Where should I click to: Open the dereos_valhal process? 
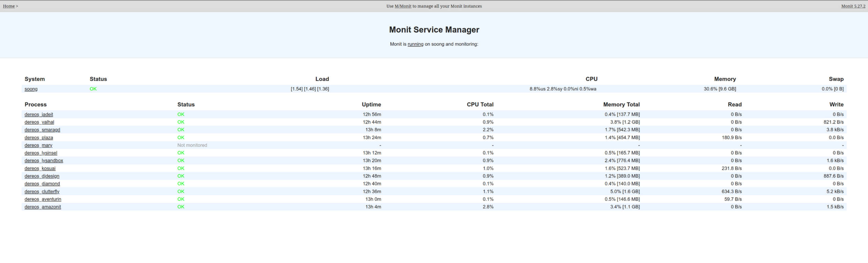pyautogui.click(x=39, y=122)
